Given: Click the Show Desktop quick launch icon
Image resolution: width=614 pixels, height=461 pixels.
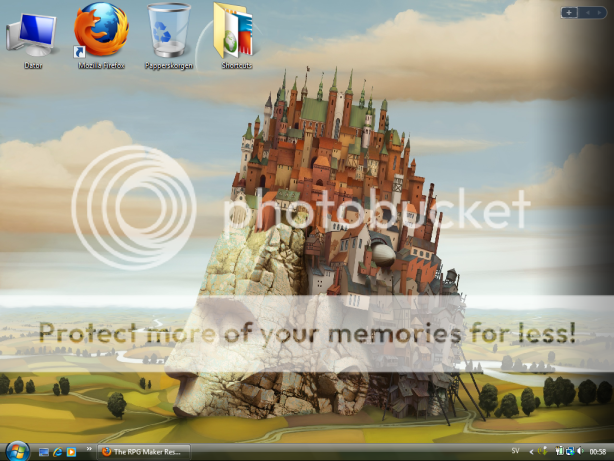Looking at the screenshot, I should pos(42,452).
